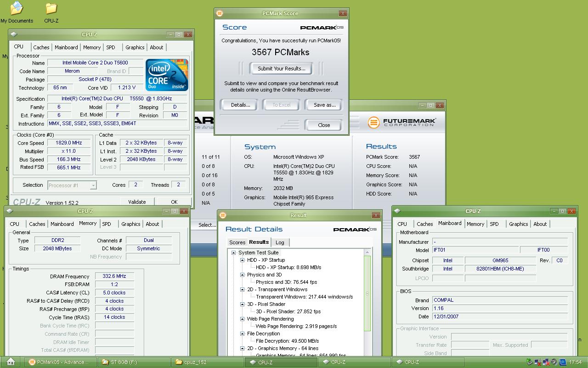Click the processor Name field Intel Mobile Core 2 Duo T5600

(95, 63)
